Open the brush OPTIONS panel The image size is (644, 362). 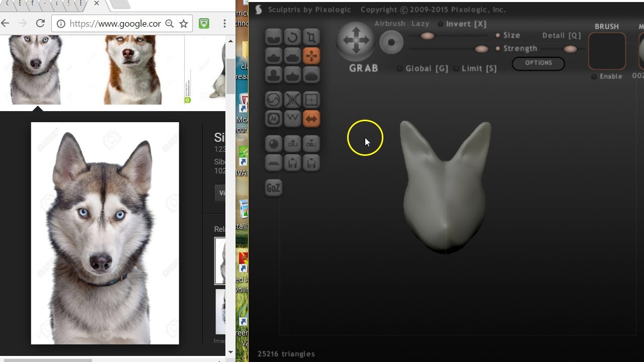[x=538, y=63]
